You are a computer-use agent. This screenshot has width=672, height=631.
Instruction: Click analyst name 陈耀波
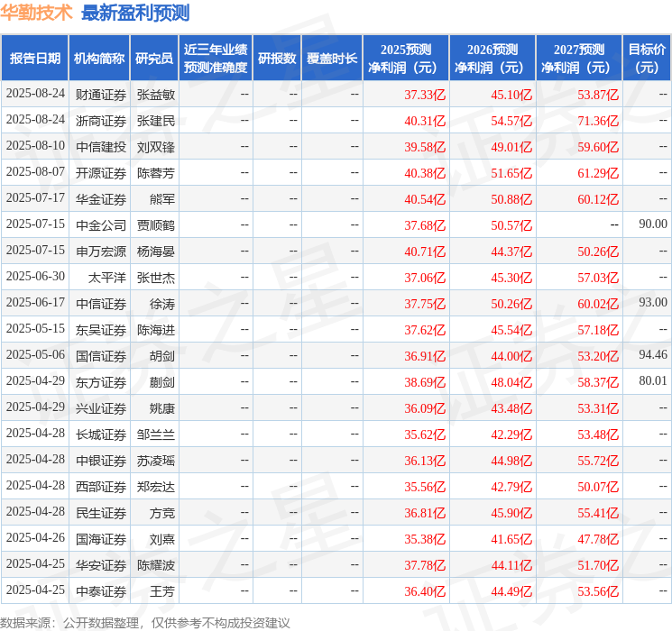156,565
